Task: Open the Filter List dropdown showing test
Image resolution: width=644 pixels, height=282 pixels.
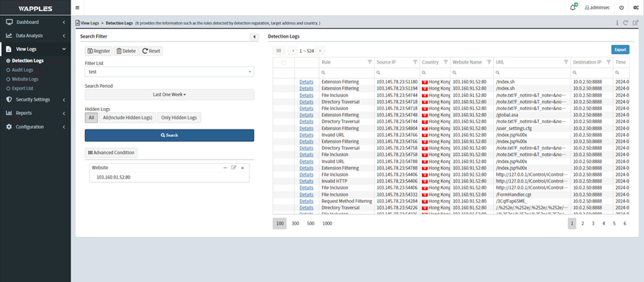Action: click(x=169, y=72)
